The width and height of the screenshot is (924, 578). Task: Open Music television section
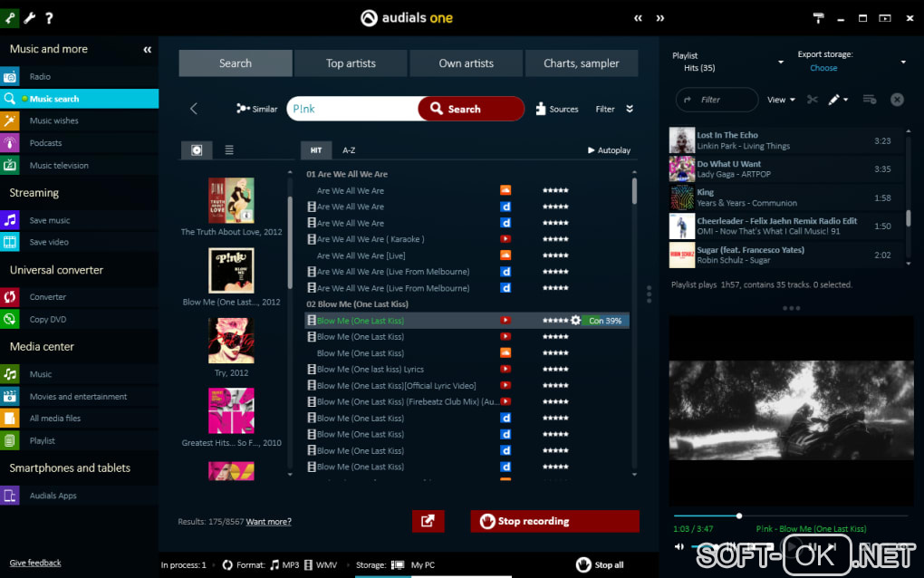click(79, 166)
